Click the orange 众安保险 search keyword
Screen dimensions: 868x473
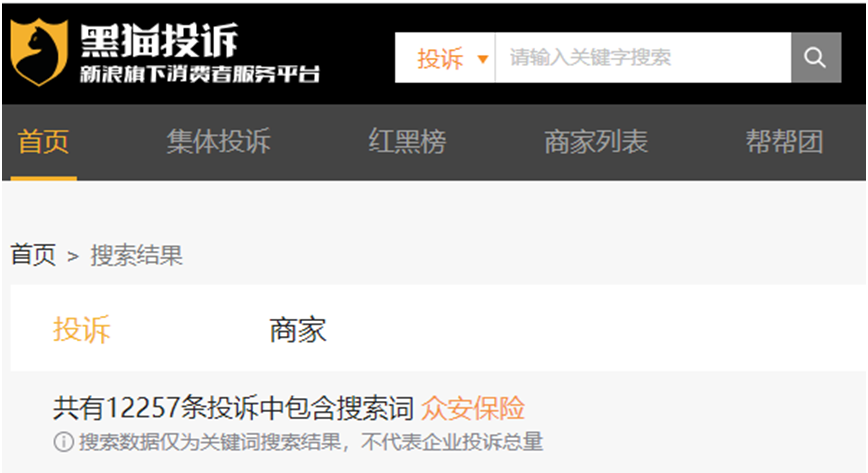(473, 408)
